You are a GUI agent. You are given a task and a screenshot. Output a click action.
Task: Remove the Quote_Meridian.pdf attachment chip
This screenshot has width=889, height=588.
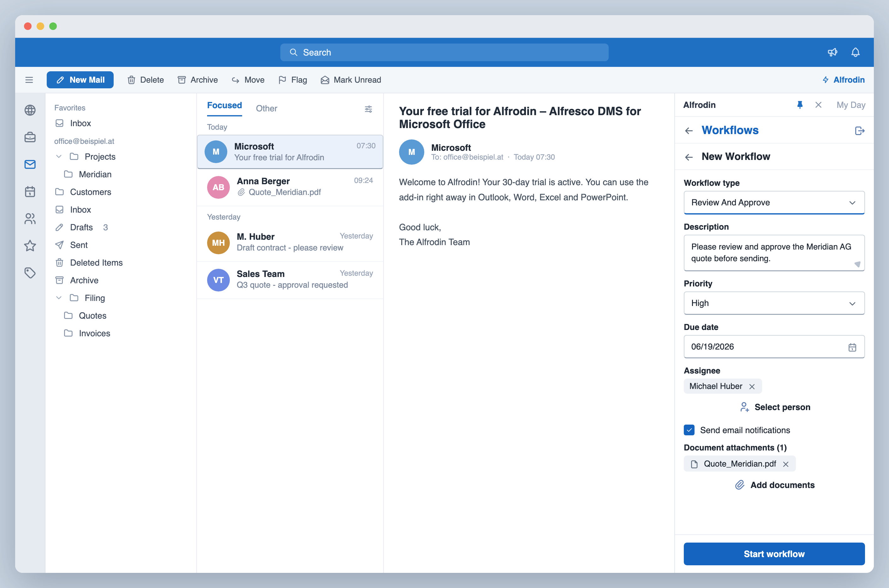pos(786,464)
